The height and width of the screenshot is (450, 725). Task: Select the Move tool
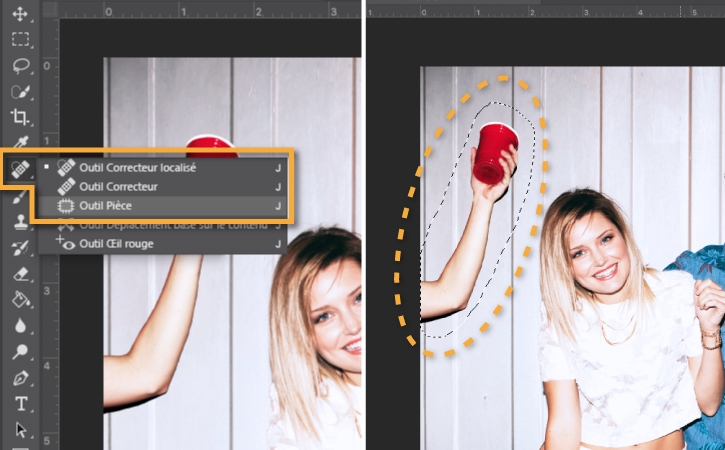20,13
